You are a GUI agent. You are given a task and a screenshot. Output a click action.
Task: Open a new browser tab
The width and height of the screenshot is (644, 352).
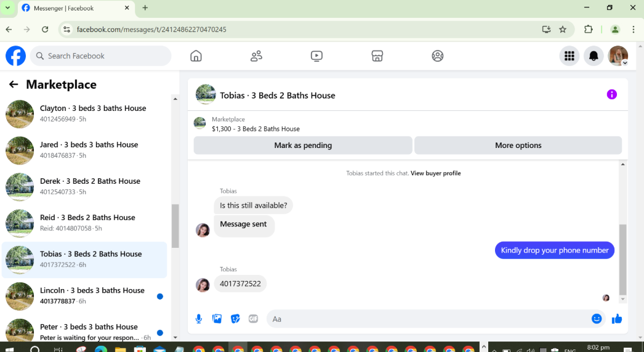(x=145, y=8)
